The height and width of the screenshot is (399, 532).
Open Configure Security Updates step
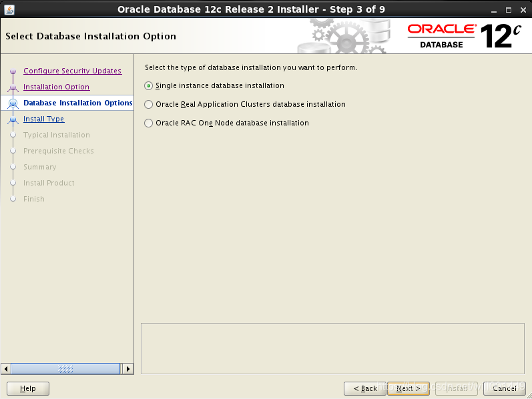pyautogui.click(x=73, y=71)
